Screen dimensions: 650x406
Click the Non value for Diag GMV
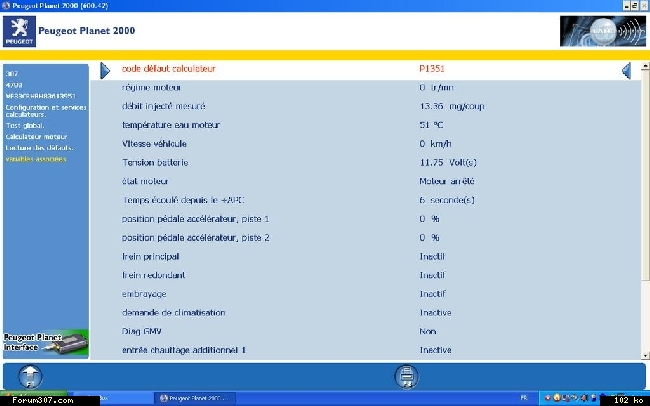[x=427, y=331]
